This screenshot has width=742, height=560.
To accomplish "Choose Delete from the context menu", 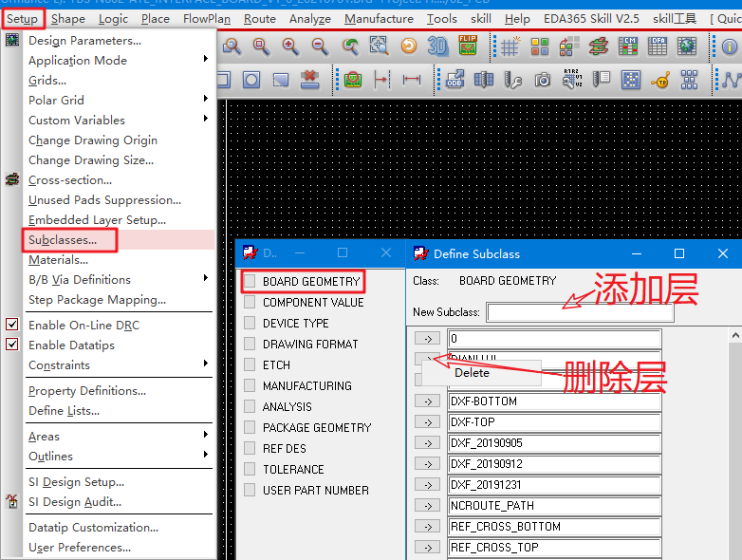I will pyautogui.click(x=480, y=373).
